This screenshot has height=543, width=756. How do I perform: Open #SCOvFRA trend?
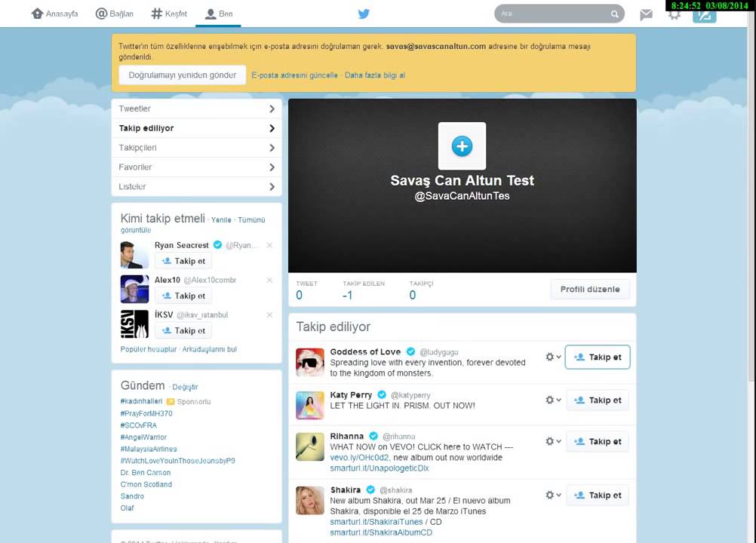coord(138,425)
